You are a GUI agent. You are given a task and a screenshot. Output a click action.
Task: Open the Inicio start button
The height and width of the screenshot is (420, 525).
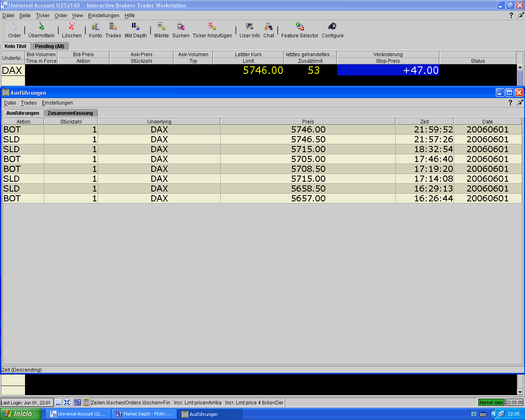(21, 414)
